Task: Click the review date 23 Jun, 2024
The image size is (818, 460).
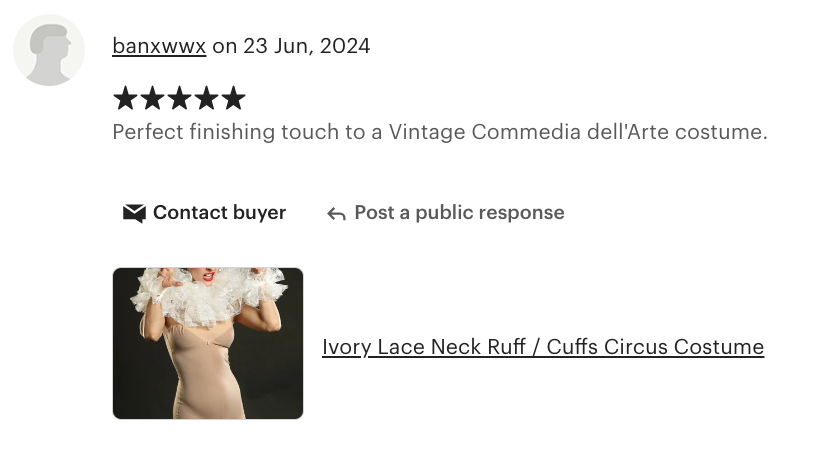Action: pos(307,46)
